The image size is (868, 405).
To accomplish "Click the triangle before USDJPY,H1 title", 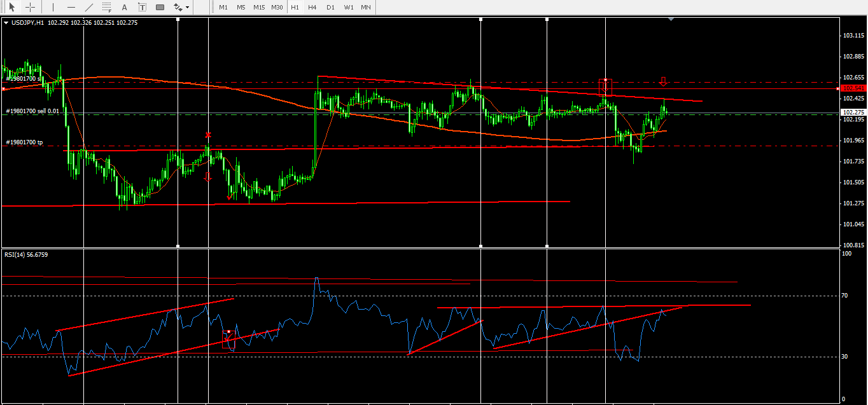I will coord(6,22).
